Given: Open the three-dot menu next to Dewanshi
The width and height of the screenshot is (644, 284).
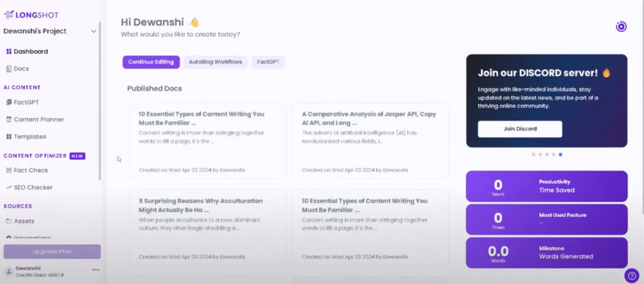Looking at the screenshot, I should tap(96, 270).
